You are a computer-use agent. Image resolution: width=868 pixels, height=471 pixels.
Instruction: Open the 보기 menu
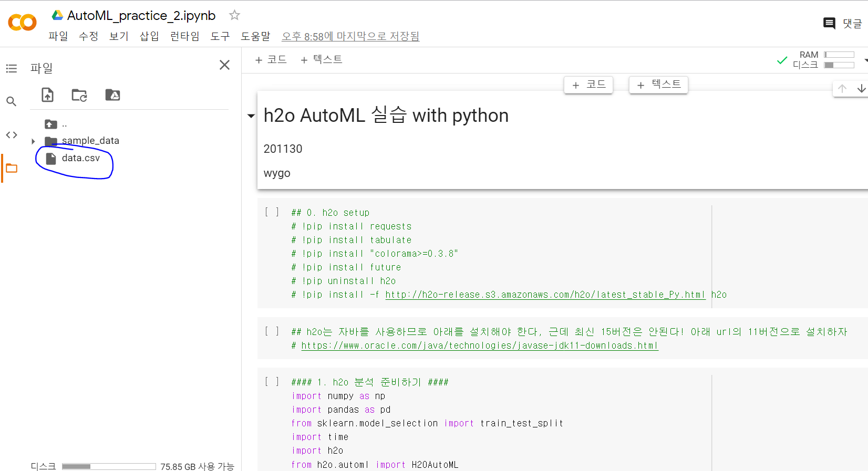[119, 36]
